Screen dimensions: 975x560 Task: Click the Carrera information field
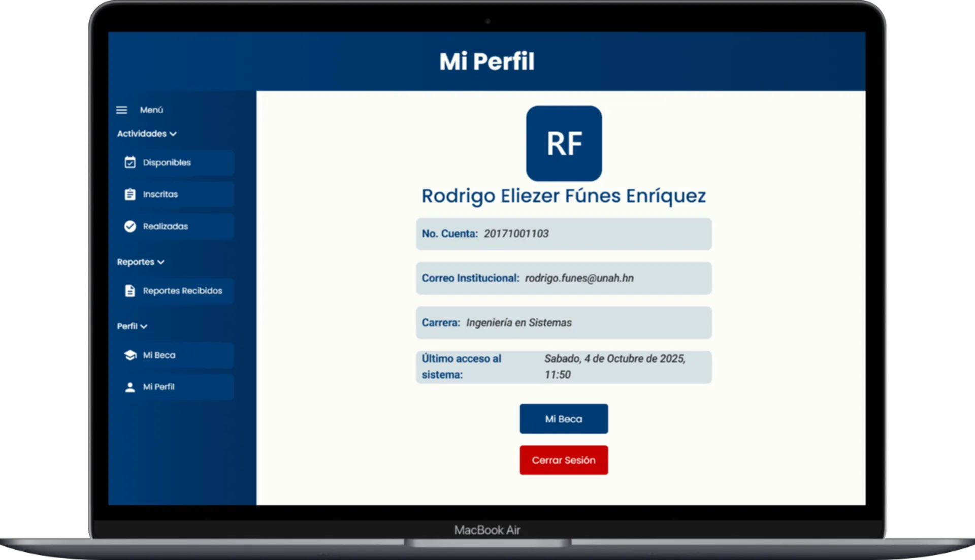click(564, 323)
